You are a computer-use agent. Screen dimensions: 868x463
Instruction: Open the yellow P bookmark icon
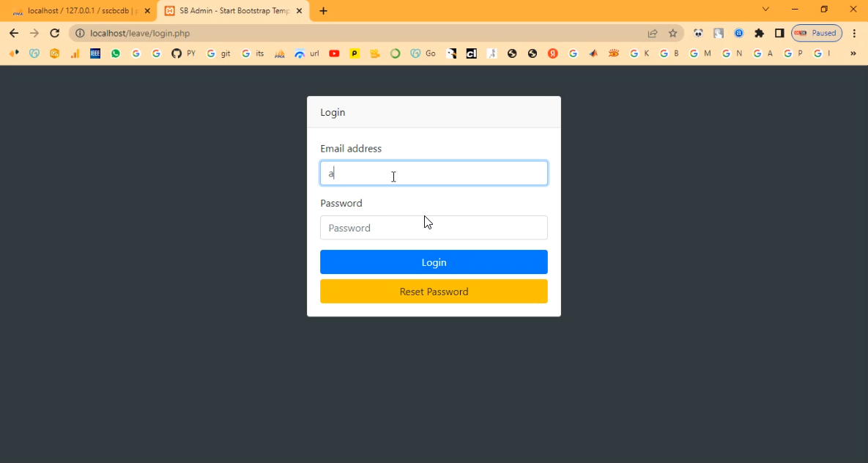coord(355,53)
